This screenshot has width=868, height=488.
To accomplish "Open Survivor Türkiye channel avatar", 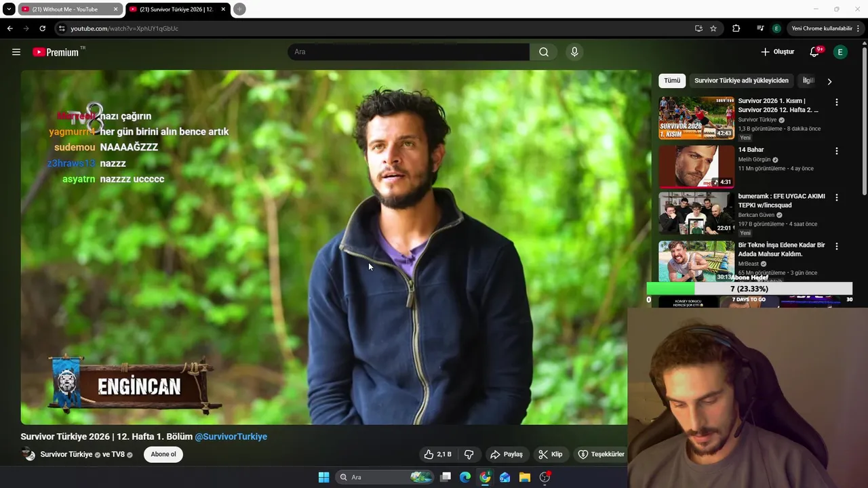I will pos(28,454).
